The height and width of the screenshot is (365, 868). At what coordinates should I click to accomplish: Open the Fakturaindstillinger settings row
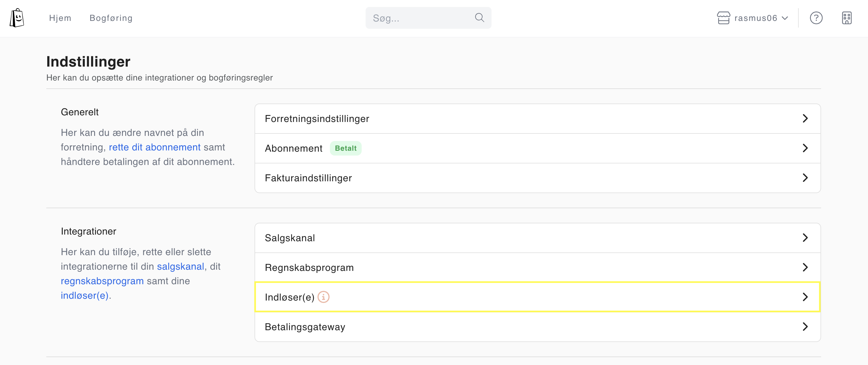point(538,178)
